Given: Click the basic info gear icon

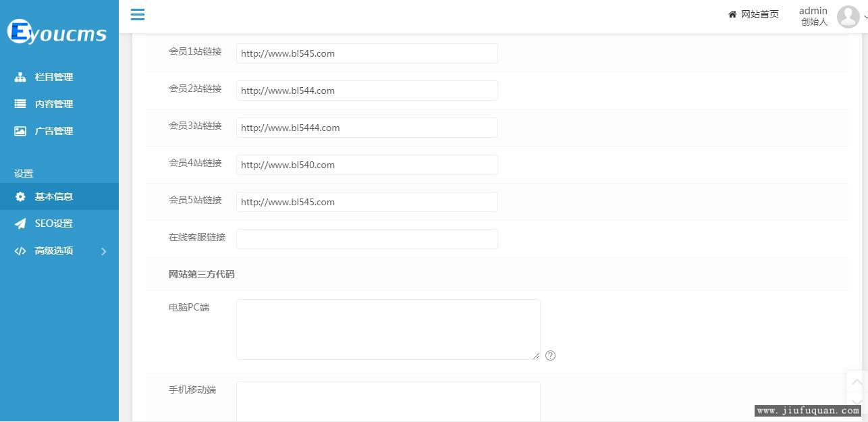Looking at the screenshot, I should click(x=20, y=196).
